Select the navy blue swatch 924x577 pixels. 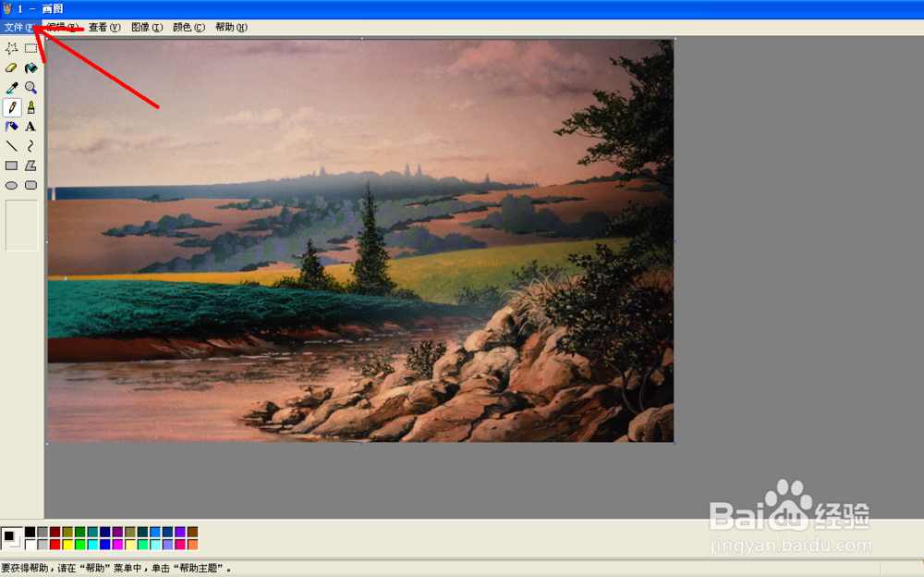pos(105,533)
